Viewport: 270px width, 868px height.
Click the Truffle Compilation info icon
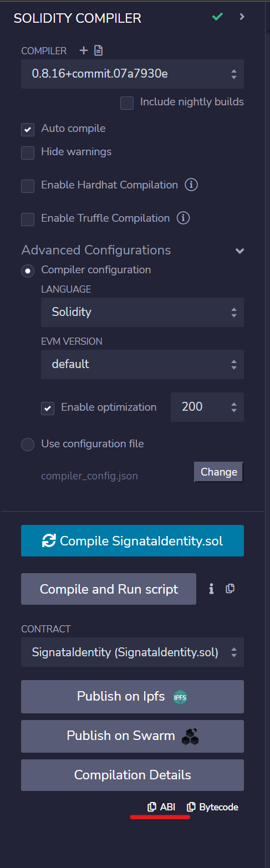(x=183, y=218)
